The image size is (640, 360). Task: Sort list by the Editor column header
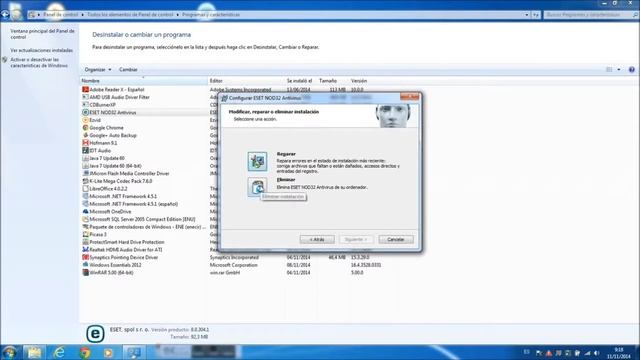(247, 81)
